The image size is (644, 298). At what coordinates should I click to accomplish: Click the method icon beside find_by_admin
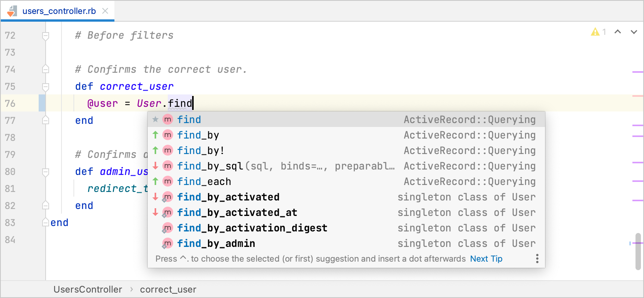click(x=167, y=243)
